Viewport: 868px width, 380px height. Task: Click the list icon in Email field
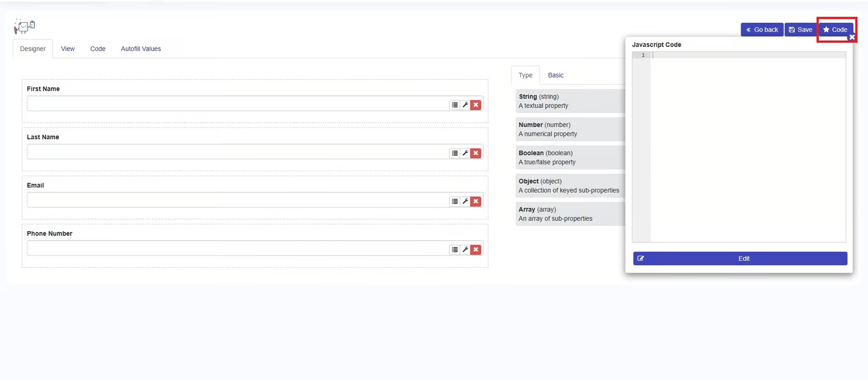(455, 201)
